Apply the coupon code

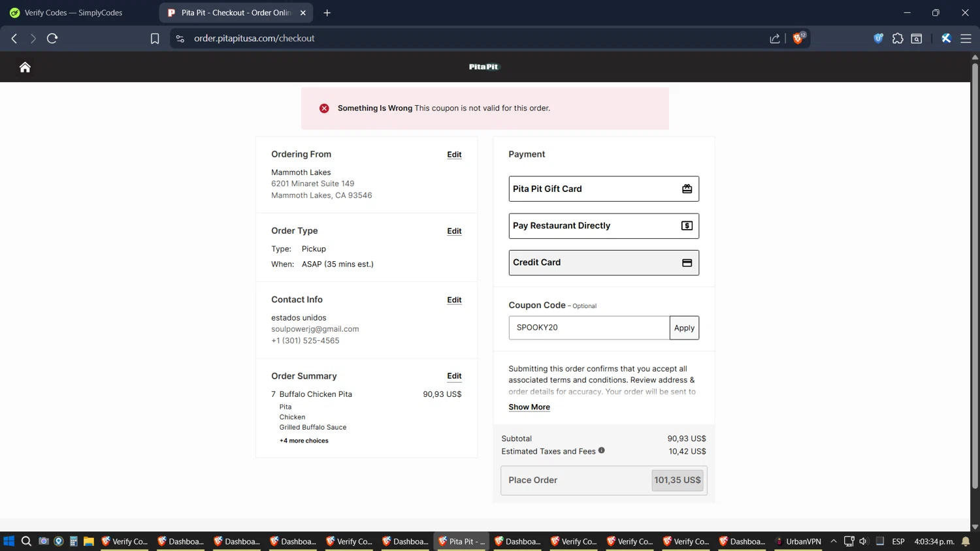coord(684,328)
